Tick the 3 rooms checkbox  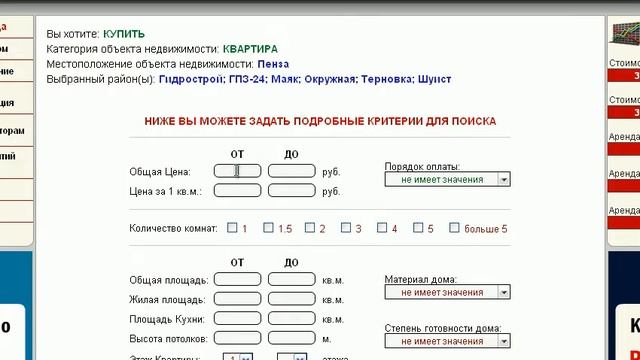(346, 228)
